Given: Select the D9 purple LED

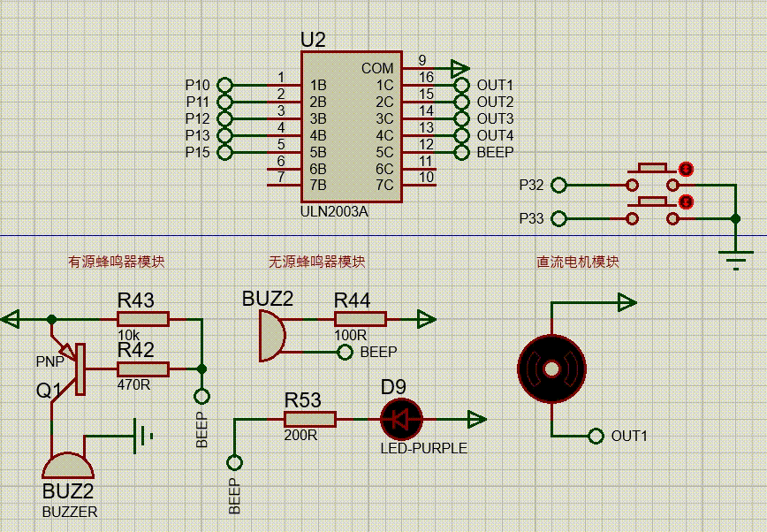Looking at the screenshot, I should coord(401,420).
